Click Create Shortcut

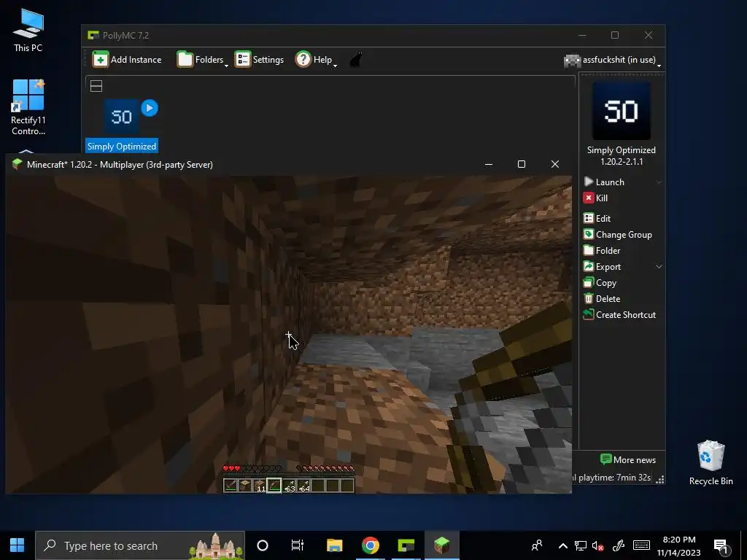620,315
